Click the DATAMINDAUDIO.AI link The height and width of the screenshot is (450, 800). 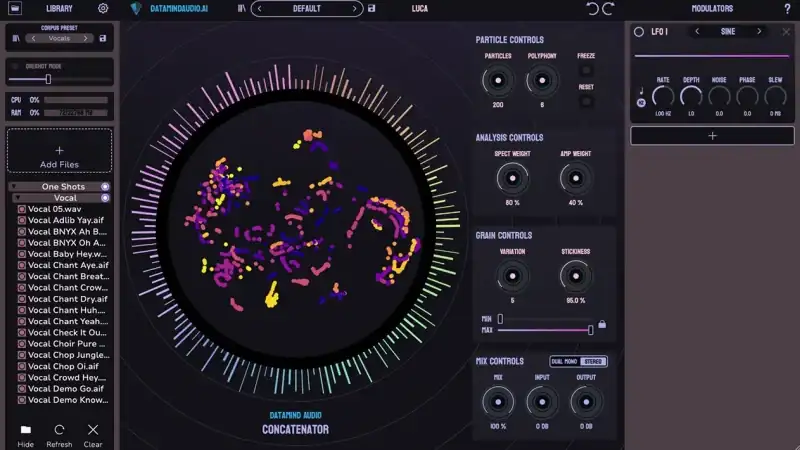pyautogui.click(x=179, y=8)
